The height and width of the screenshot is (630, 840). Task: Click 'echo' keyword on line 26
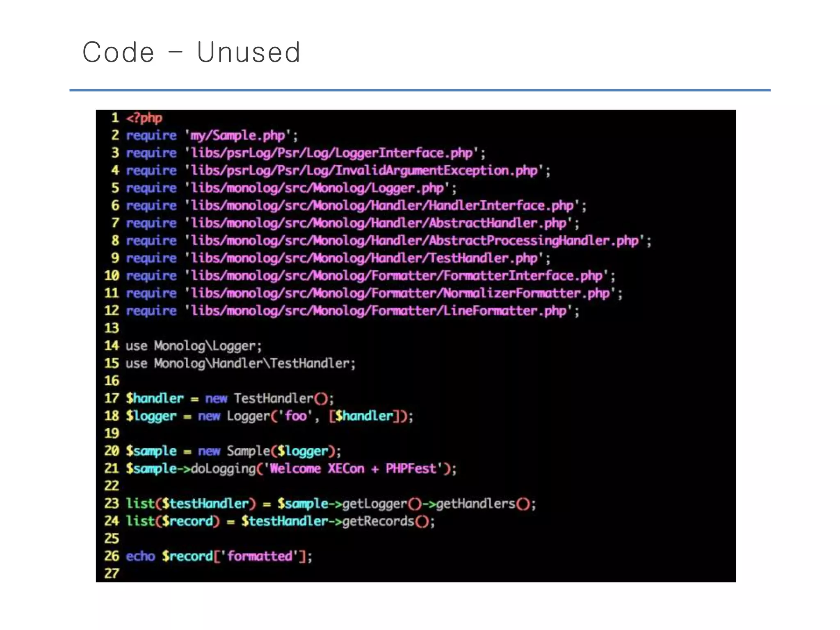pos(140,557)
